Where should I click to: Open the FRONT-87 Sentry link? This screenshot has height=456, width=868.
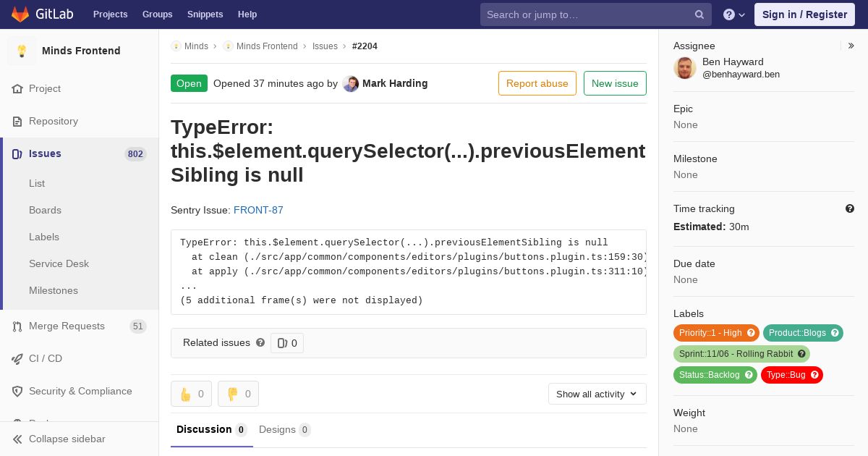(258, 210)
